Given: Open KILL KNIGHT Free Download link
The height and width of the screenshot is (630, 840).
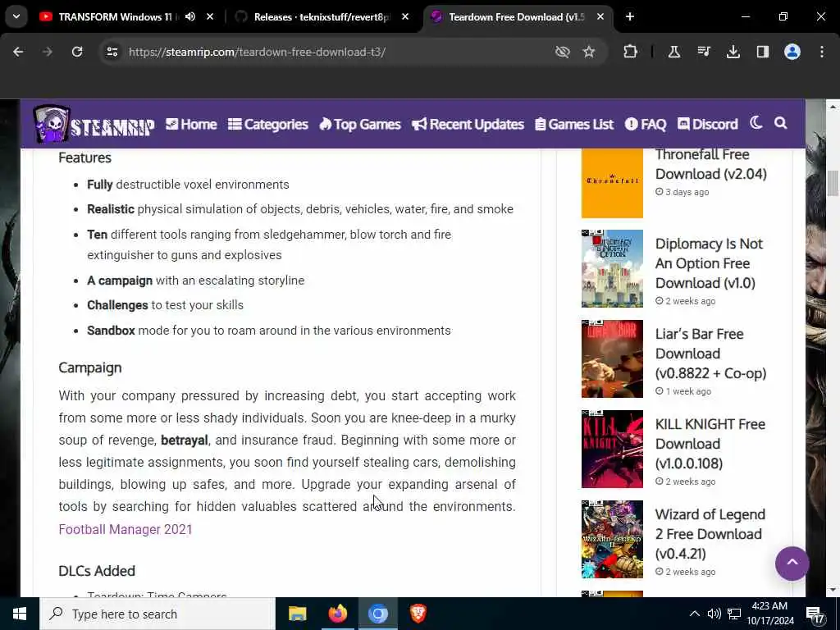Looking at the screenshot, I should [710, 444].
